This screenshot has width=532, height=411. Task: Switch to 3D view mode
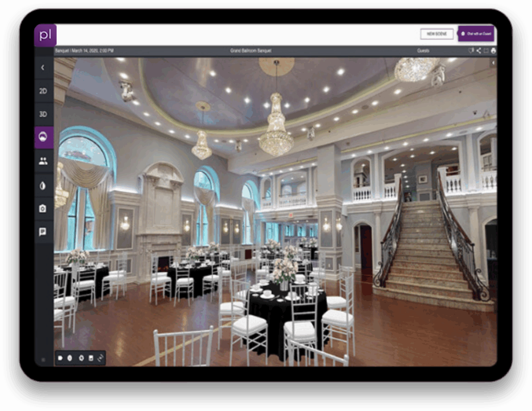point(43,114)
